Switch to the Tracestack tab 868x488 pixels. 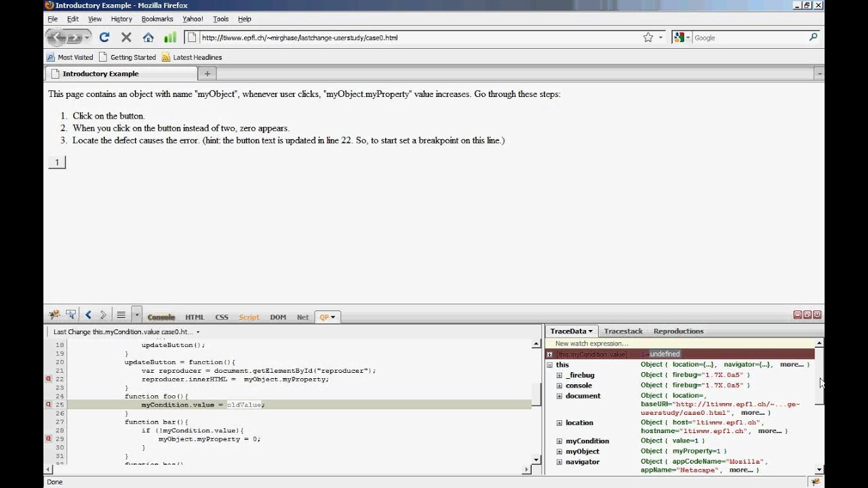coord(623,331)
